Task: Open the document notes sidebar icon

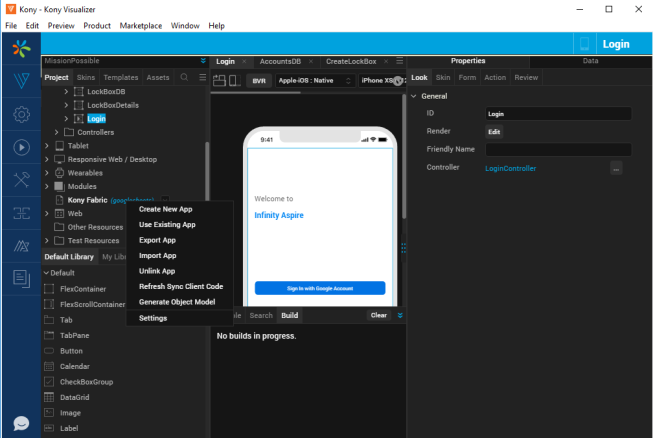Action: [21, 279]
